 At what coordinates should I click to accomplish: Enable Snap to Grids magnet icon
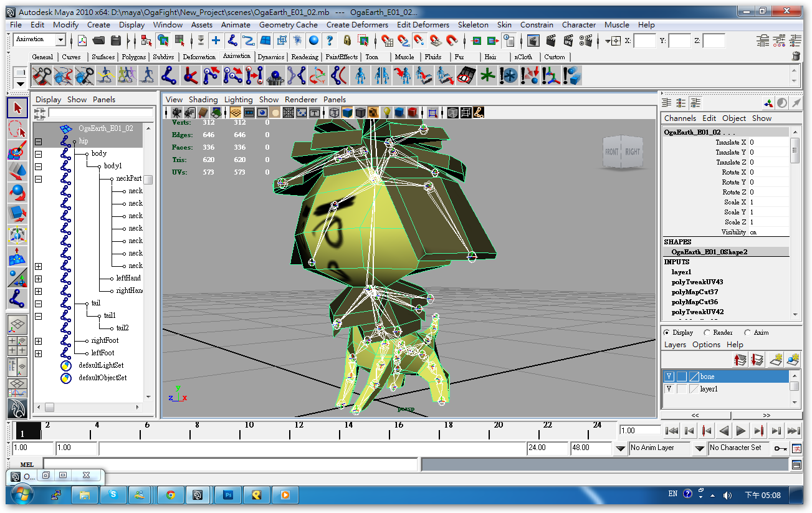click(387, 41)
